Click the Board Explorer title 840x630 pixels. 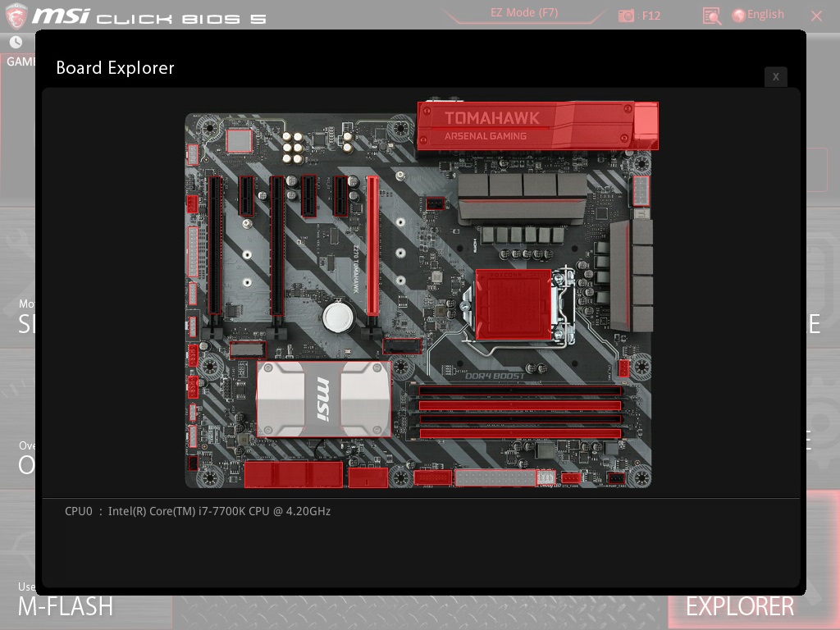point(115,68)
